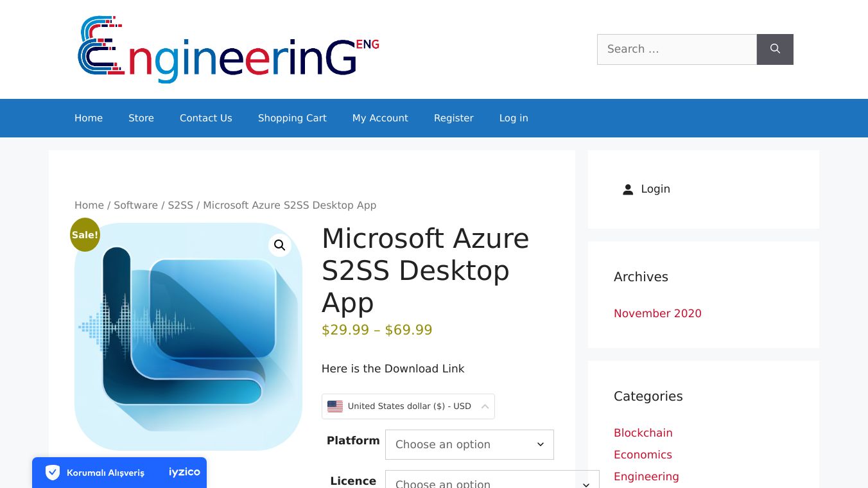This screenshot has height=488, width=868.
Task: Click the iyzico shield badge icon
Action: point(53,473)
